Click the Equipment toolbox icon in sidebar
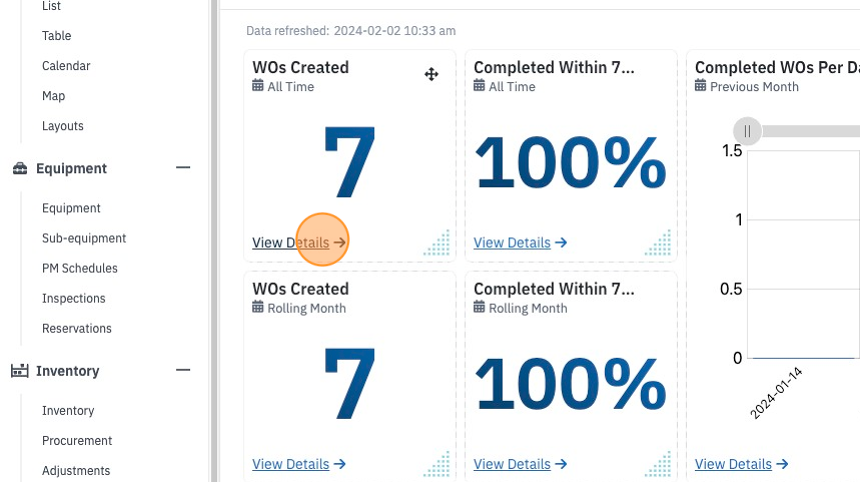860x482 pixels. coord(20,168)
